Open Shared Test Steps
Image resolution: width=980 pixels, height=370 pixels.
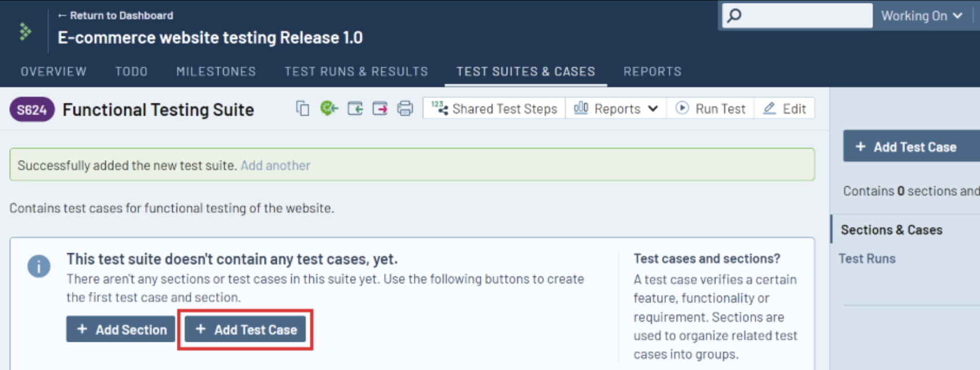coord(495,109)
